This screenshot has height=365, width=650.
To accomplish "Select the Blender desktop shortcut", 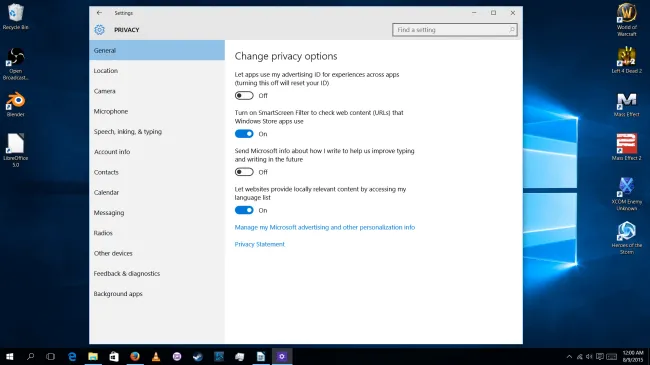I will coord(16,105).
